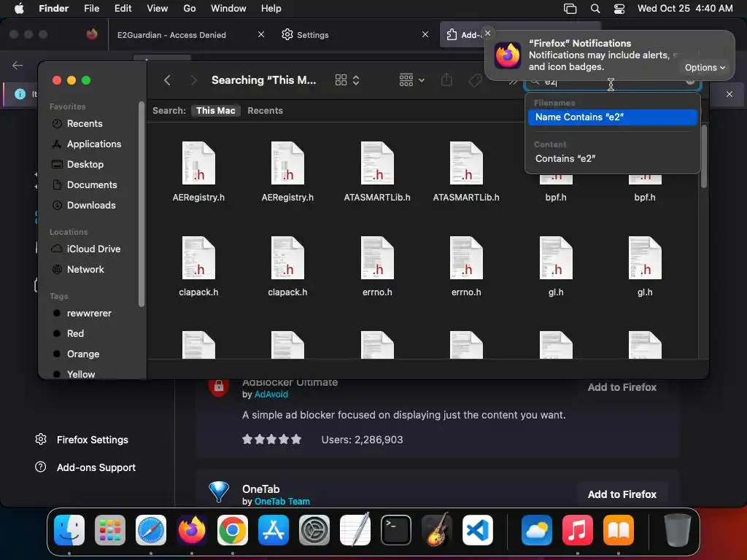Screen dimensions: 747x560
Task: Select Name Contains "e2" suggestion
Action: pyautogui.click(x=612, y=117)
